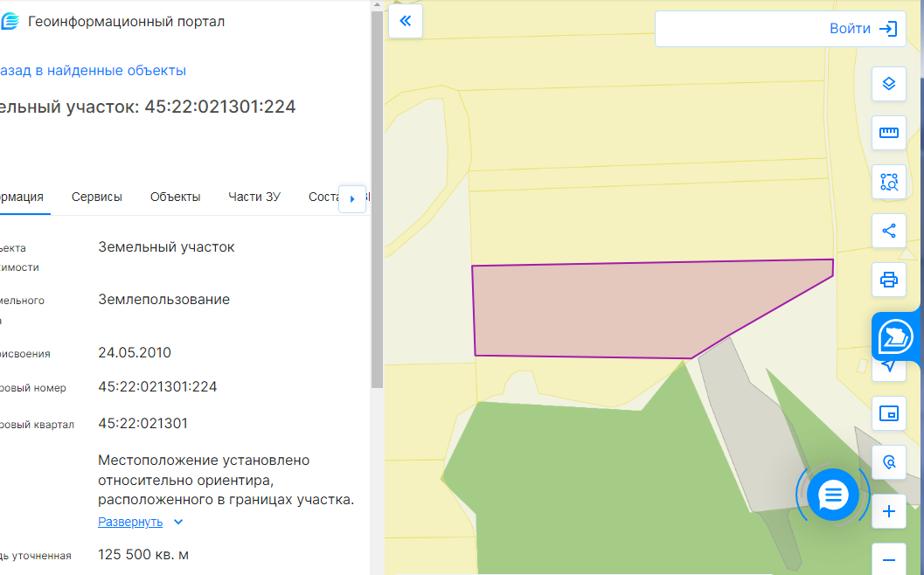The height and width of the screenshot is (575, 924).
Task: Select the Части ЗУ tab
Action: click(254, 197)
